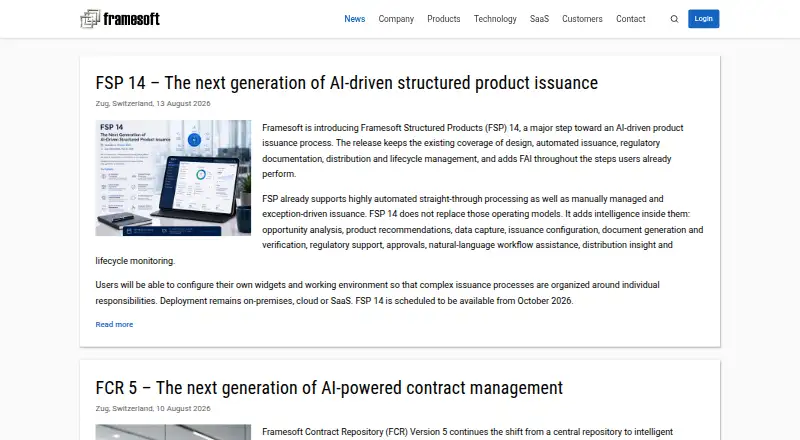Open the FSP 14 article headline
The width and height of the screenshot is (800, 440).
[346, 83]
